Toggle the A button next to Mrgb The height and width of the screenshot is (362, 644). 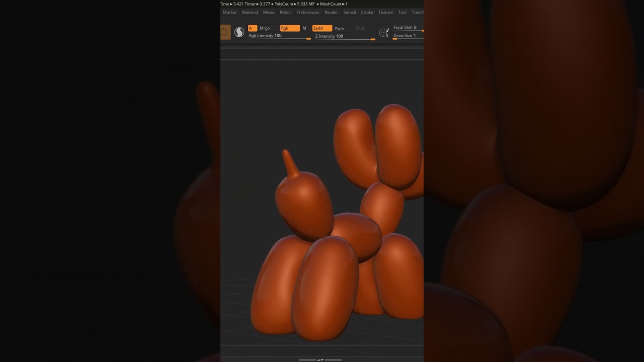(x=252, y=28)
